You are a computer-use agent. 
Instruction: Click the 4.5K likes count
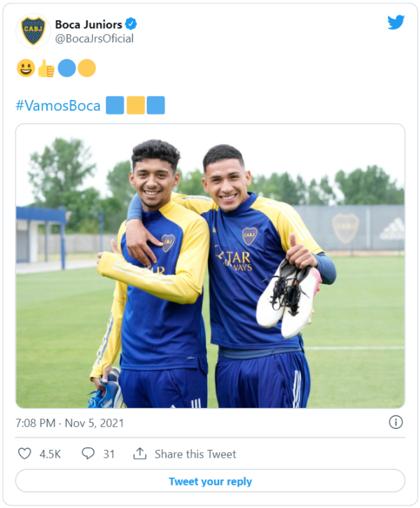click(50, 454)
